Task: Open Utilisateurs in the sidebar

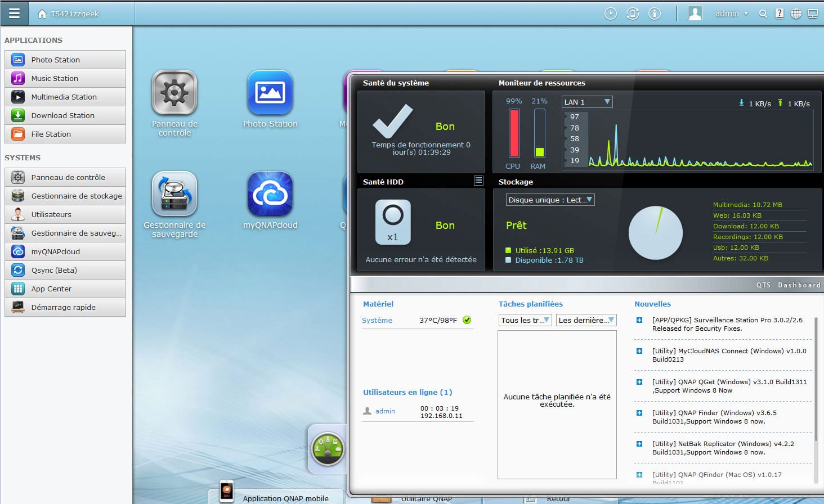Action: pos(65,214)
